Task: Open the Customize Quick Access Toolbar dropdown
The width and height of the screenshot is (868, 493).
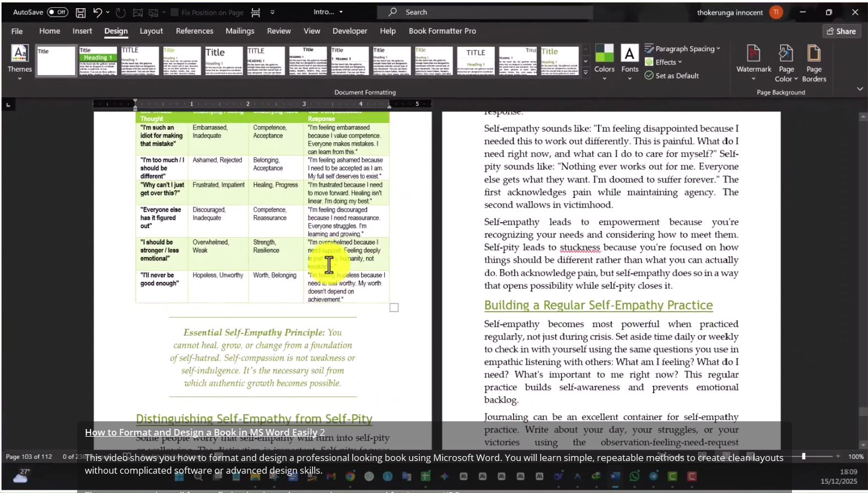Action: tap(272, 12)
